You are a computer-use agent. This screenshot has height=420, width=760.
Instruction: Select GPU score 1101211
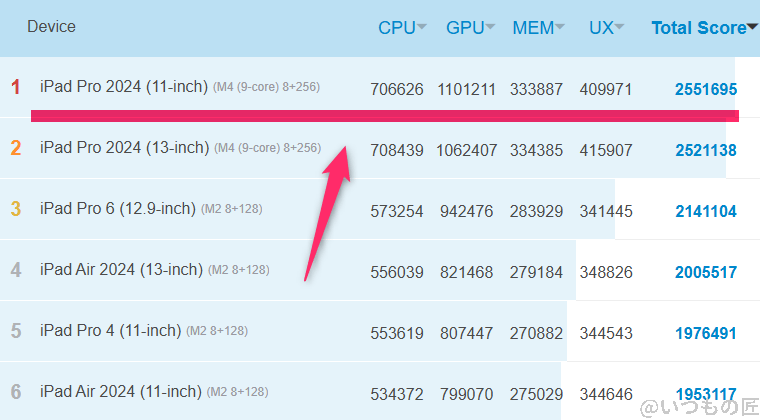[x=466, y=89]
